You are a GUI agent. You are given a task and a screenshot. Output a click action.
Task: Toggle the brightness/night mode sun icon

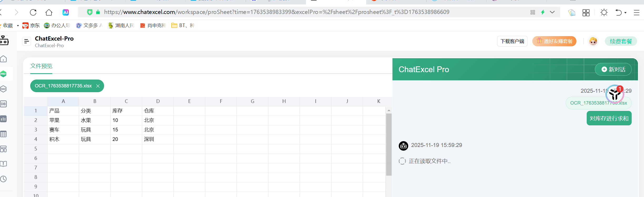pyautogui.click(x=604, y=12)
